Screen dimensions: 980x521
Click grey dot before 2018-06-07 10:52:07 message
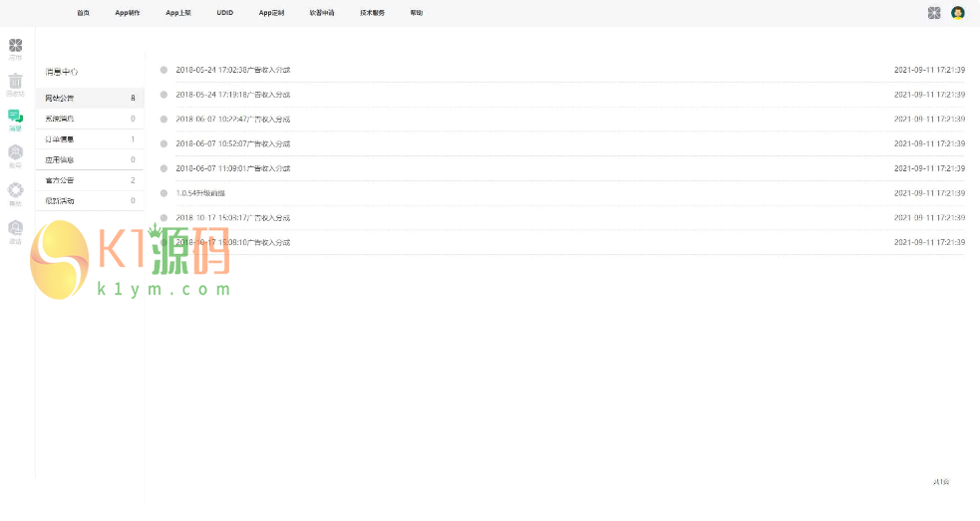[163, 143]
